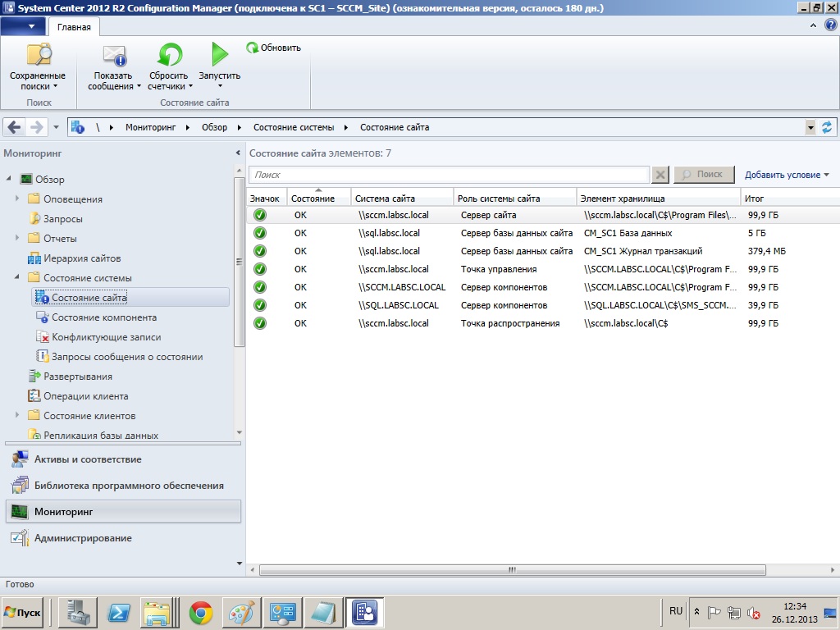The image size is (840, 630).
Task: Open the blue application menu button
Action: click(22, 26)
